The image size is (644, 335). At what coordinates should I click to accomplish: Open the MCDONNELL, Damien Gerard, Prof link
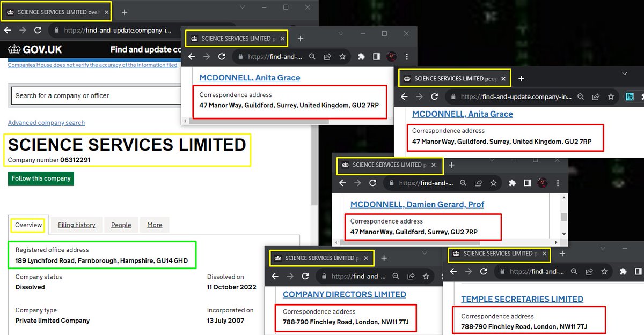coord(417,204)
